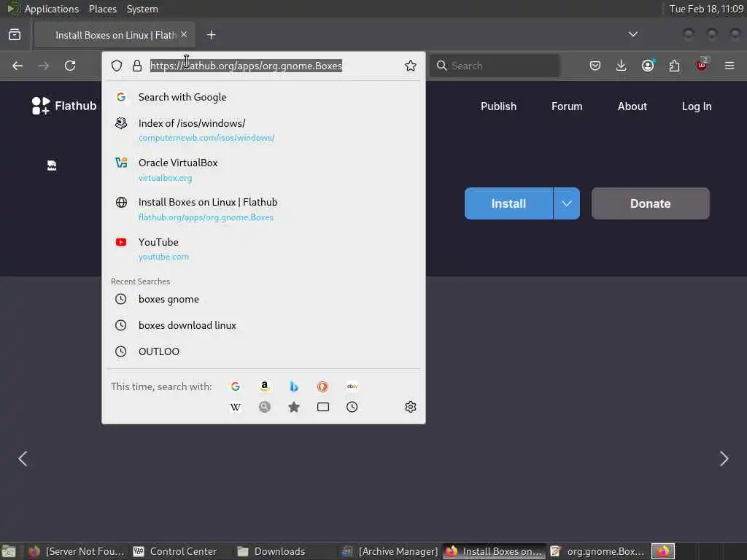Select recent search OUTLOO
Viewport: 747px width, 560px height.
[x=263, y=351]
